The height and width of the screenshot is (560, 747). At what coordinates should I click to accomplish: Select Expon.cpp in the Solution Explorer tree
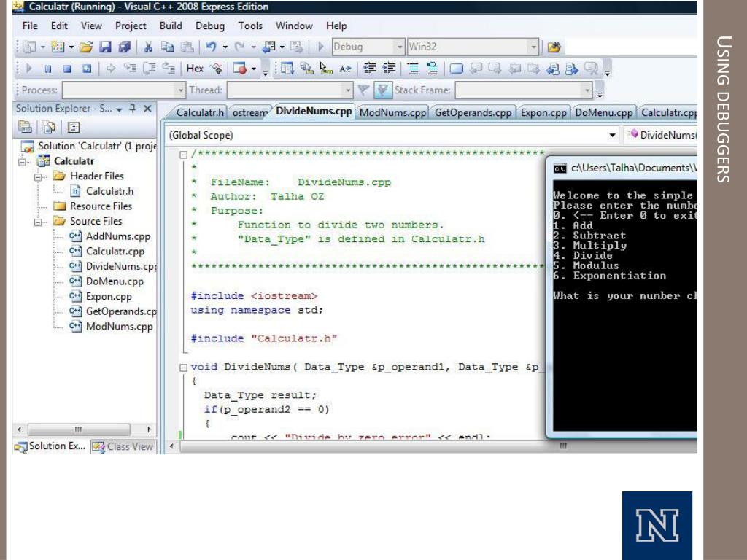tap(109, 296)
